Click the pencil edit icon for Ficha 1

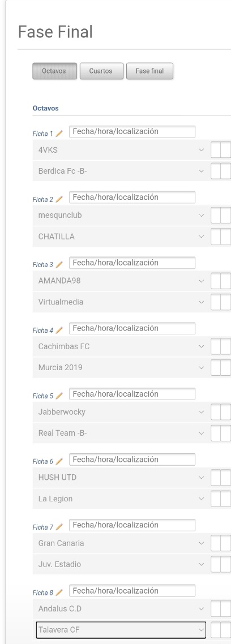click(59, 134)
